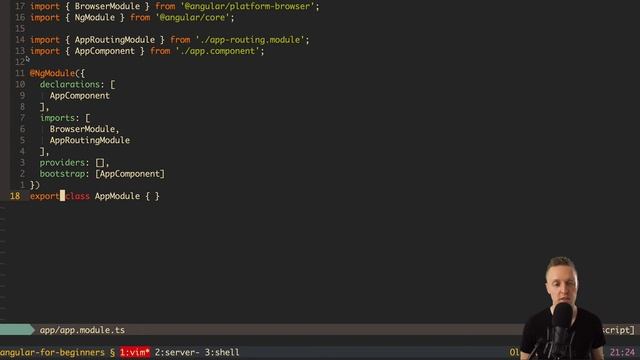
Task: Click relative line number 11 in gutter
Action: pyautogui.click(x=20, y=73)
